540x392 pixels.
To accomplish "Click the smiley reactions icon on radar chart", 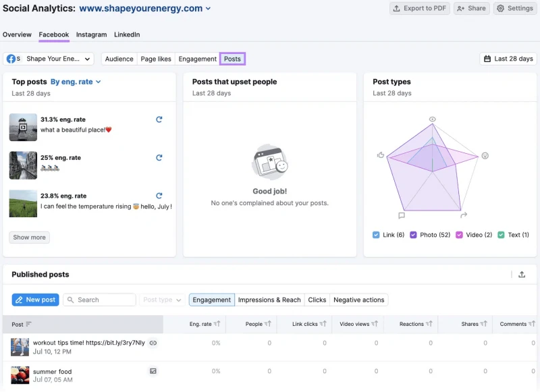I will click(x=485, y=156).
